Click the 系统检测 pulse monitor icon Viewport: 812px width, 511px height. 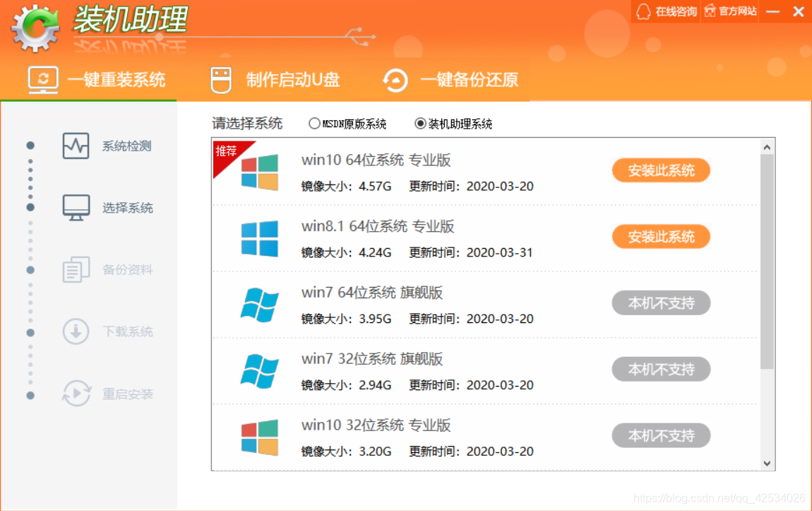(76, 146)
